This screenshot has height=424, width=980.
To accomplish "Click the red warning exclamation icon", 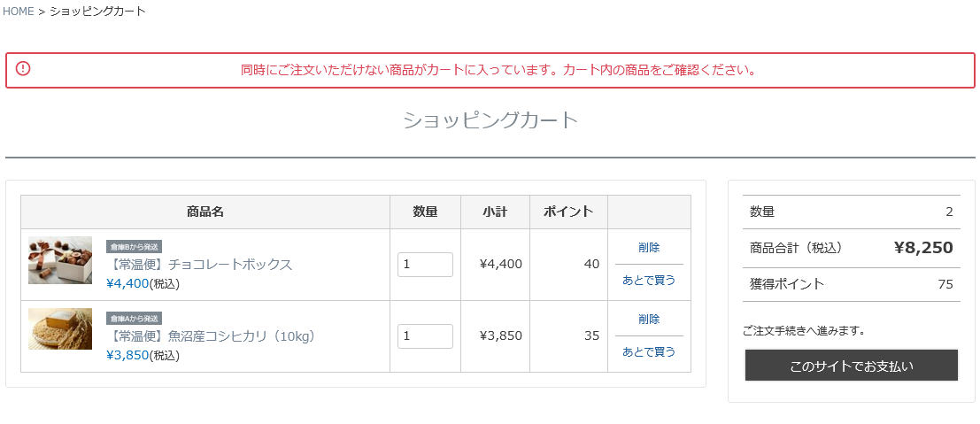I will coord(23,68).
